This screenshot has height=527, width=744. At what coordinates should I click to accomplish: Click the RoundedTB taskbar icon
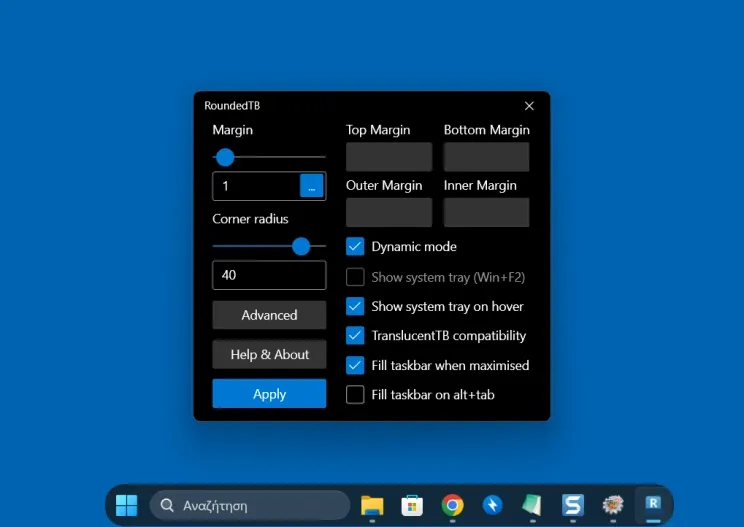[653, 504]
